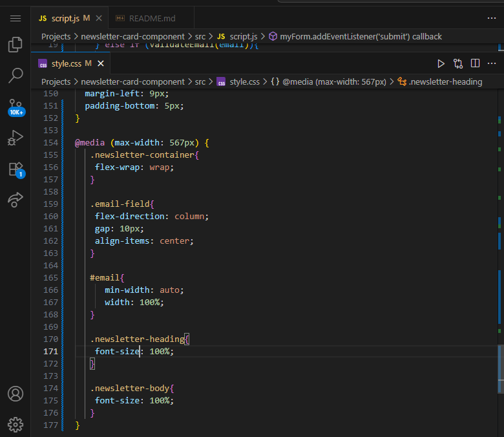Click line number 154 in gutter
Image resolution: width=504 pixels, height=437 pixels.
pyautogui.click(x=51, y=143)
